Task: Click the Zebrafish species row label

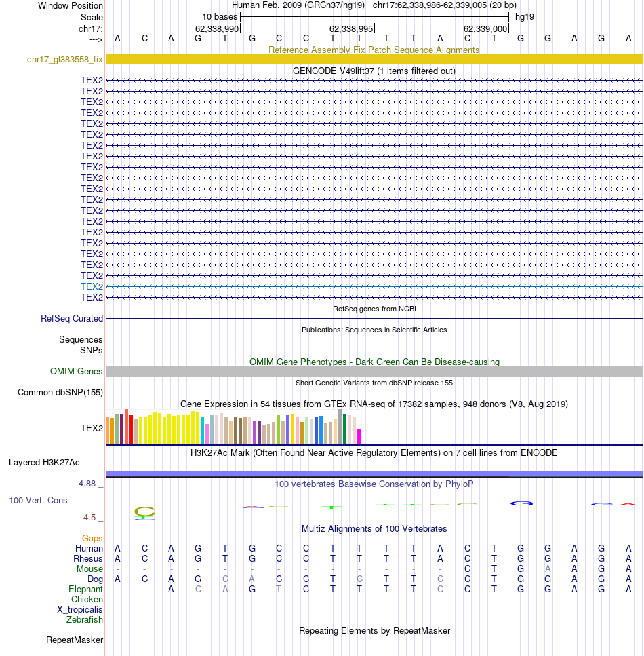Action: (84, 619)
